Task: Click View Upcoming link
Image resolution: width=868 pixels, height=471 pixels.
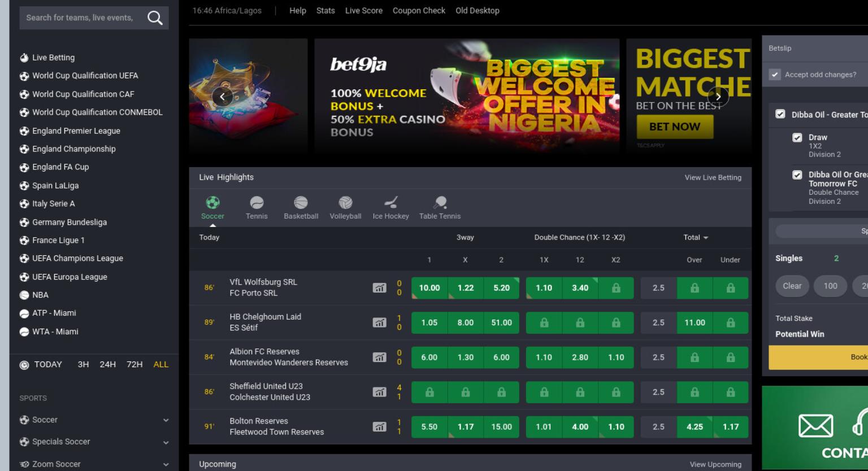Action: click(715, 464)
